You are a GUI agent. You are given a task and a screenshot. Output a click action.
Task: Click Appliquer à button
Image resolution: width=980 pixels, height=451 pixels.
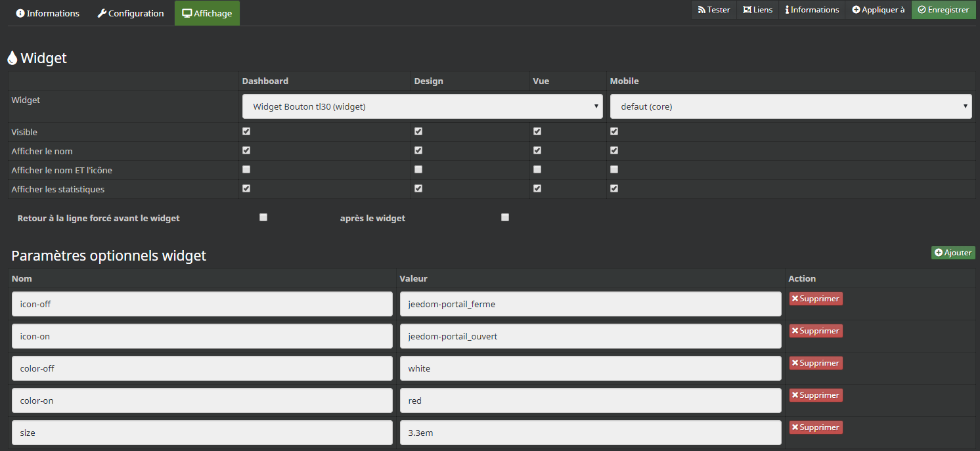pos(878,10)
